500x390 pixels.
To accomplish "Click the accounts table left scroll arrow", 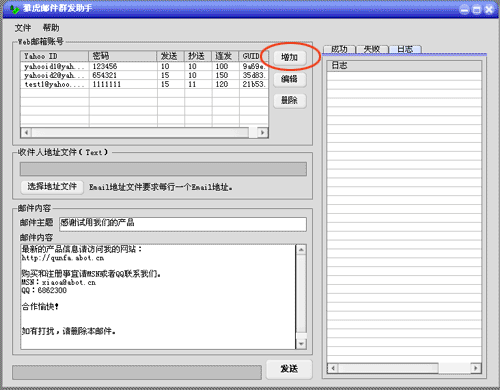I will tap(26, 132).
